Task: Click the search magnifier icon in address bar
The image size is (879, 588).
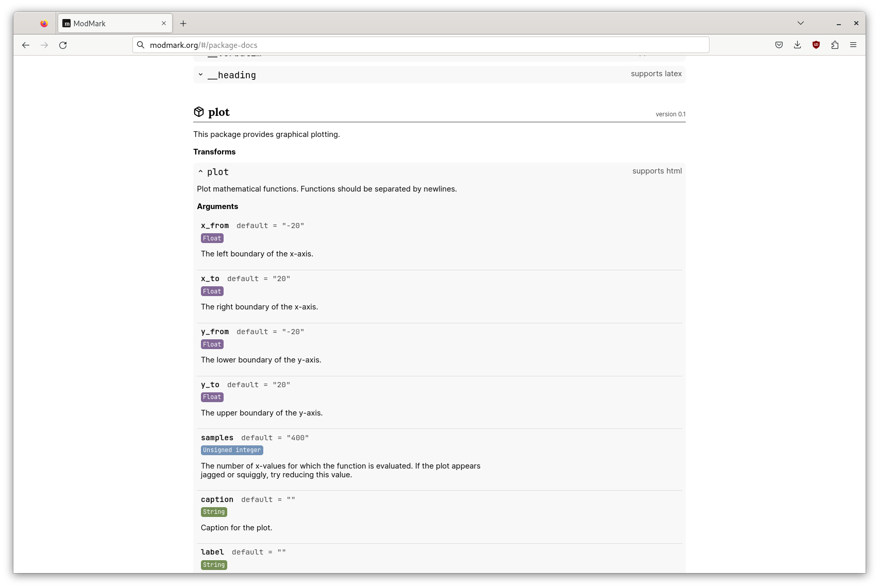Action: tap(141, 45)
